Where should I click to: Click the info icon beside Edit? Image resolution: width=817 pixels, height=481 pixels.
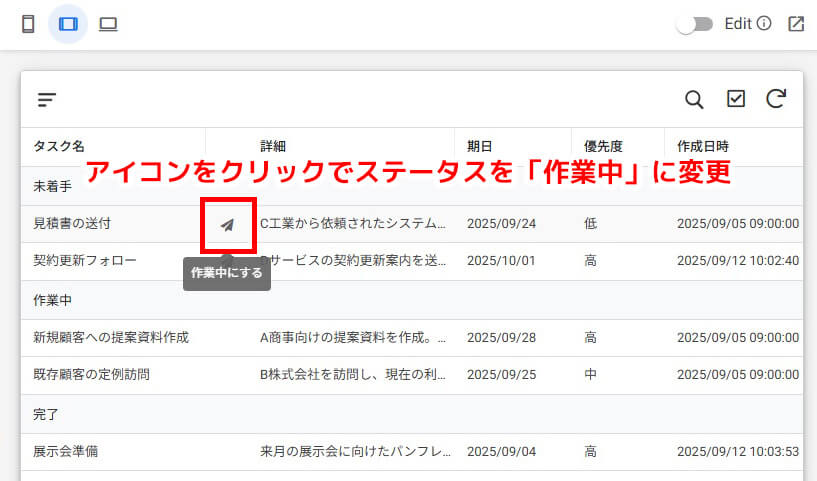click(764, 24)
